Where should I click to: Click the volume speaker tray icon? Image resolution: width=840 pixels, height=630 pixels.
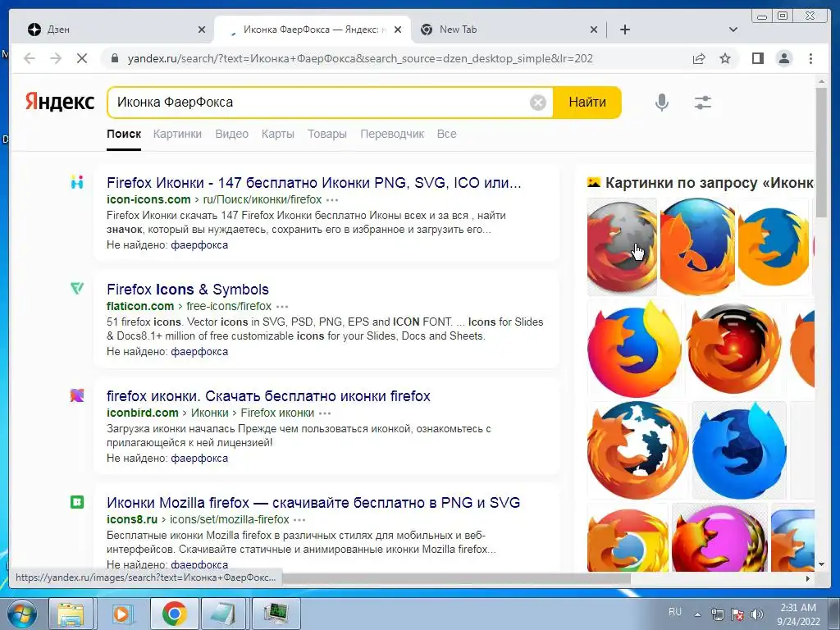pyautogui.click(x=757, y=614)
